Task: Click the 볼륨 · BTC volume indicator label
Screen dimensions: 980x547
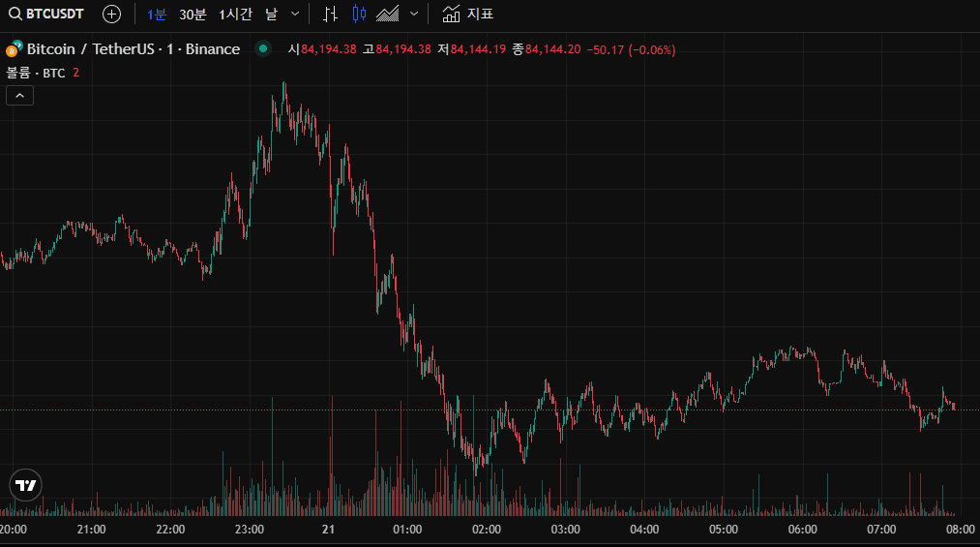Action: (x=36, y=73)
